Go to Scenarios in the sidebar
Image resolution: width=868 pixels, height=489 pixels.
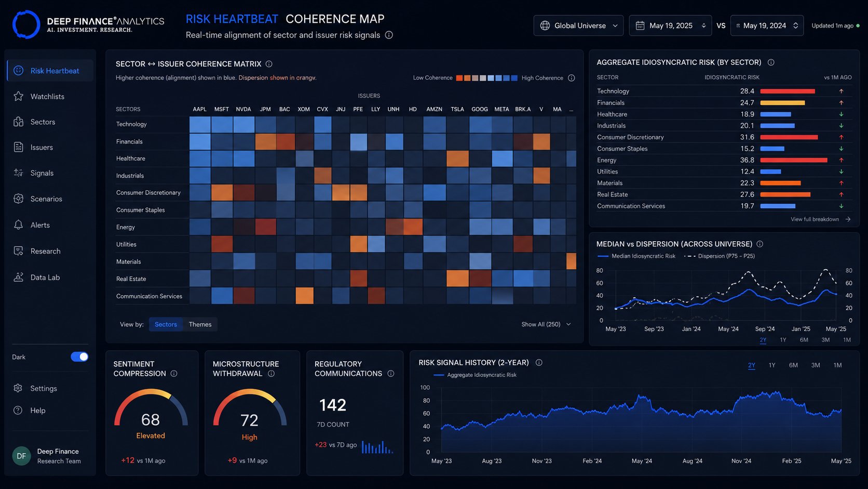[x=46, y=199]
